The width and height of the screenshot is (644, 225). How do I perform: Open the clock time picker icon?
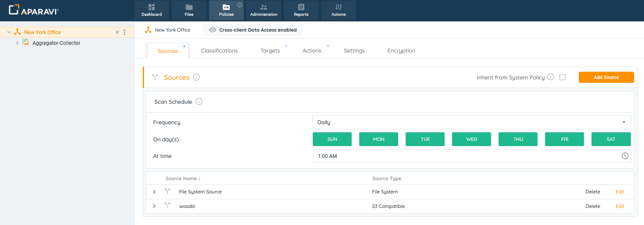pyautogui.click(x=625, y=156)
